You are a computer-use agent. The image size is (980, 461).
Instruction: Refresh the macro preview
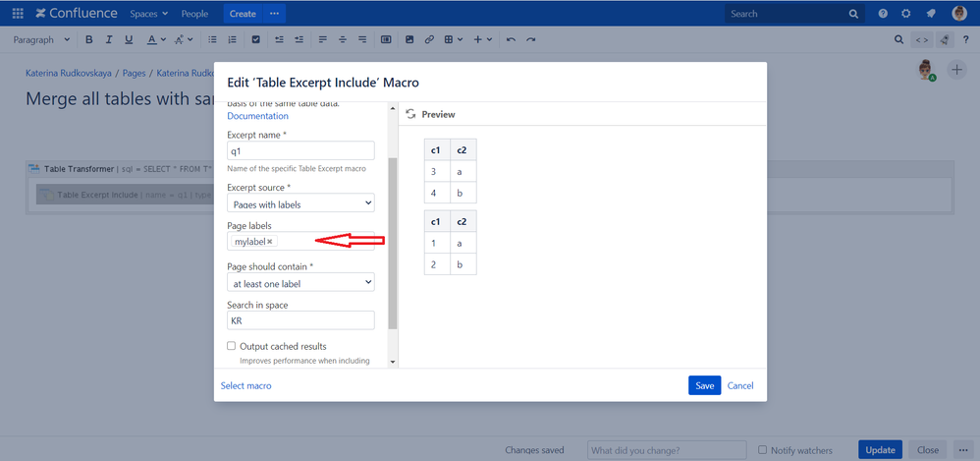pos(410,114)
